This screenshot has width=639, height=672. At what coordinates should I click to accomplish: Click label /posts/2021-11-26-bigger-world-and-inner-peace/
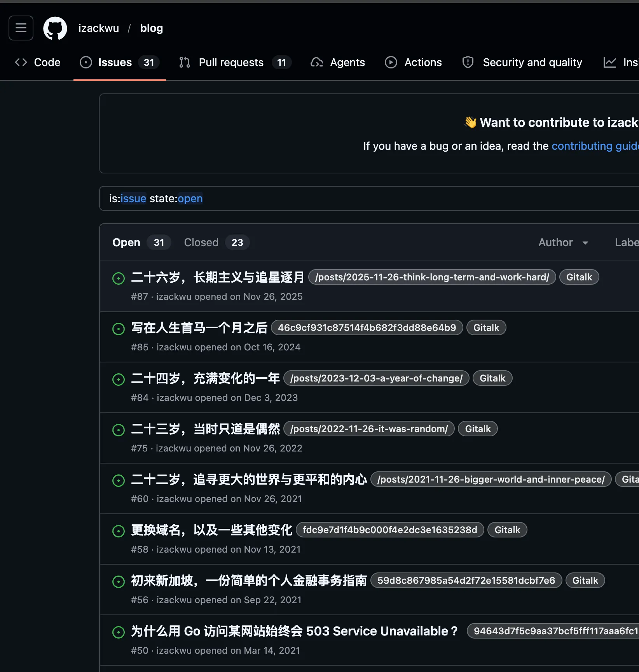(491, 479)
